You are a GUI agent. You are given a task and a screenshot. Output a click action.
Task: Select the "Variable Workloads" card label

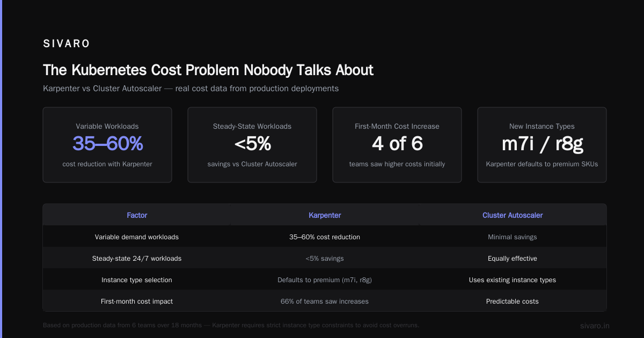click(x=107, y=127)
